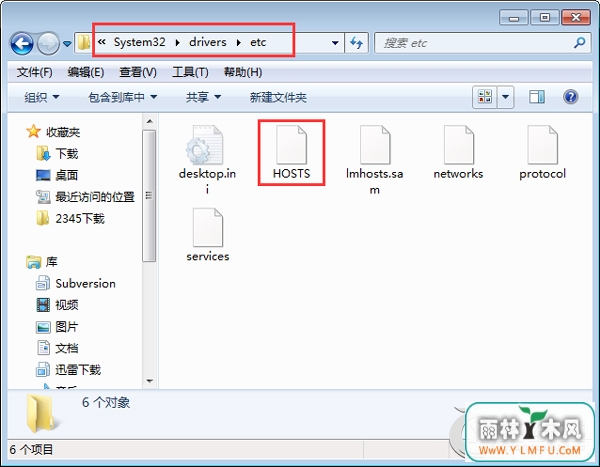Go back with the Back arrow button
The image size is (600, 467).
coord(22,43)
